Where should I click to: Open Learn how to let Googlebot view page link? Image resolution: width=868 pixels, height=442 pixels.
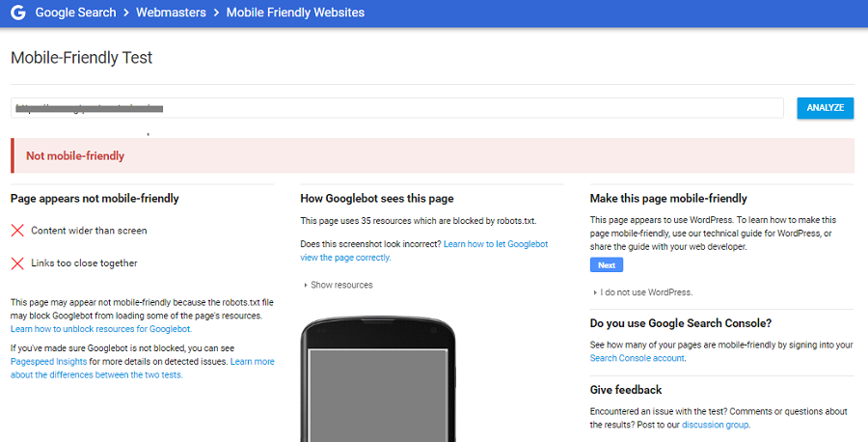tap(424, 251)
